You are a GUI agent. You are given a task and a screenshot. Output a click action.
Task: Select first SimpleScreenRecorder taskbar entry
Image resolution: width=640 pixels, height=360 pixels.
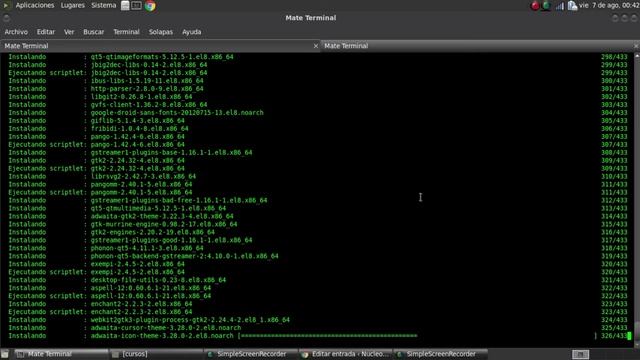coord(251,354)
